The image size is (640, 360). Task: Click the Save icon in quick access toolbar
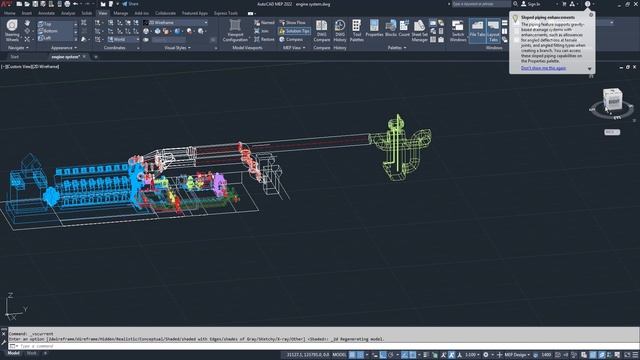pyautogui.click(x=35, y=4)
